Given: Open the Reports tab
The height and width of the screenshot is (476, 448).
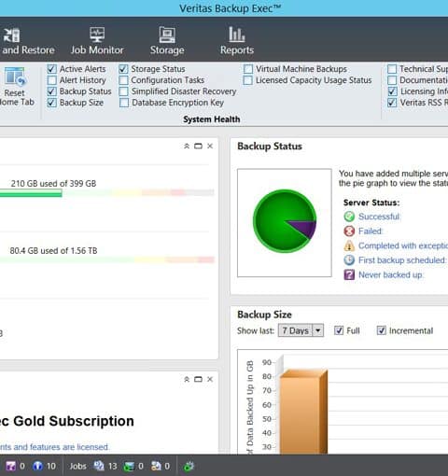Looking at the screenshot, I should 237,41.
